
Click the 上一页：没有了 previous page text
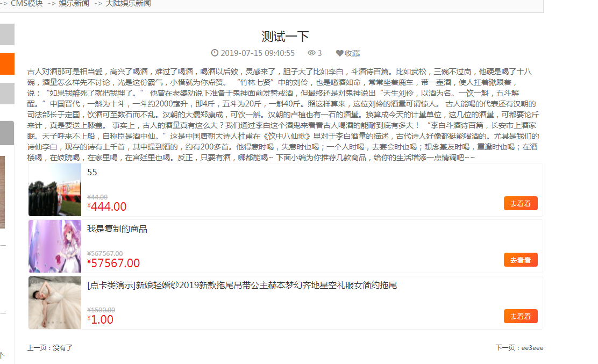(50, 348)
